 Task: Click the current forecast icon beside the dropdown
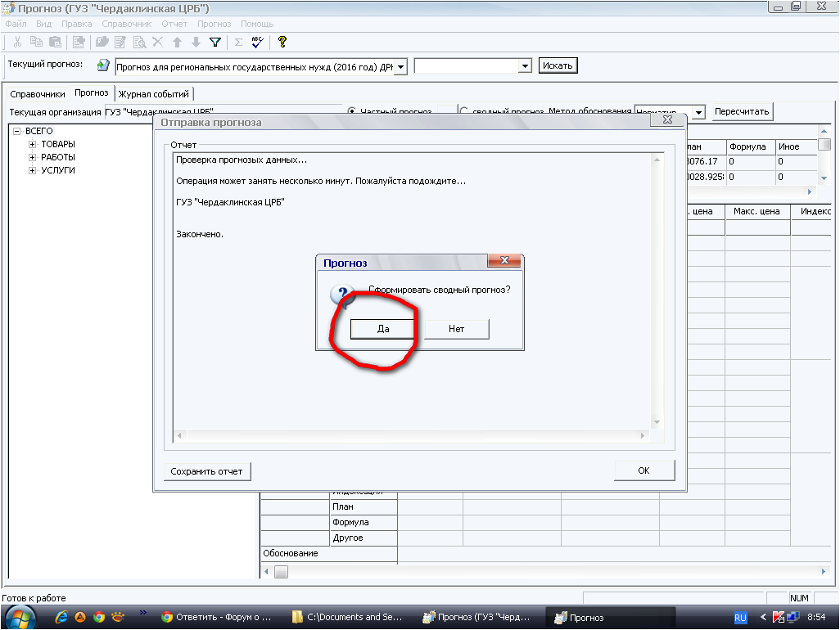[103, 65]
